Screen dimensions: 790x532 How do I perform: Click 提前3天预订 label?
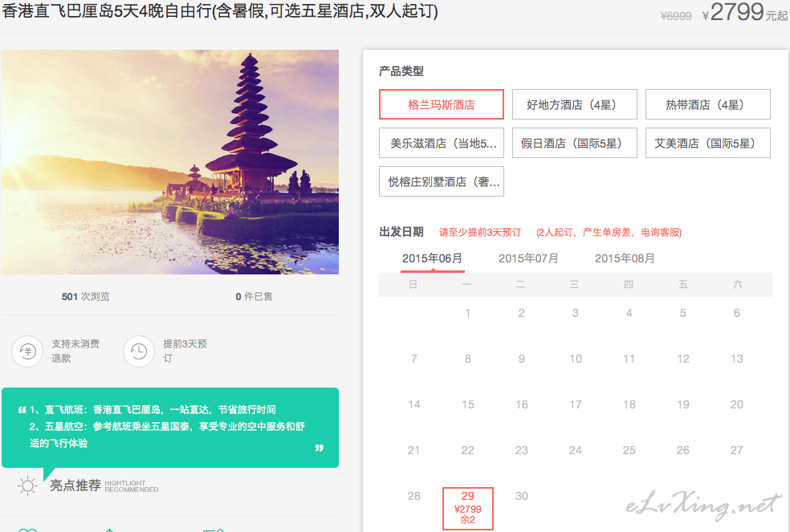pos(185,351)
